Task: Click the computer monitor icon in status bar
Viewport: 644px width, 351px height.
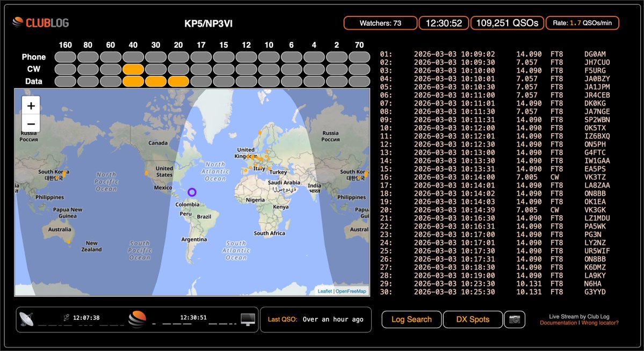Action: pos(248,319)
